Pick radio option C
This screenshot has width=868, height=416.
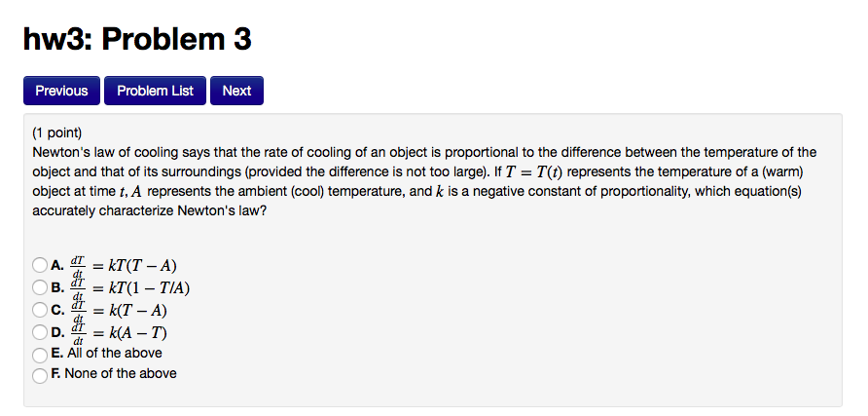coord(39,310)
